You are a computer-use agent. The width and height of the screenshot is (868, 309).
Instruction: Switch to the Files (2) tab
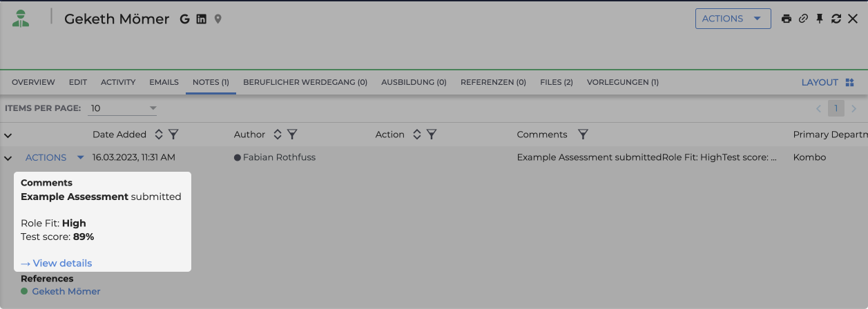point(556,82)
